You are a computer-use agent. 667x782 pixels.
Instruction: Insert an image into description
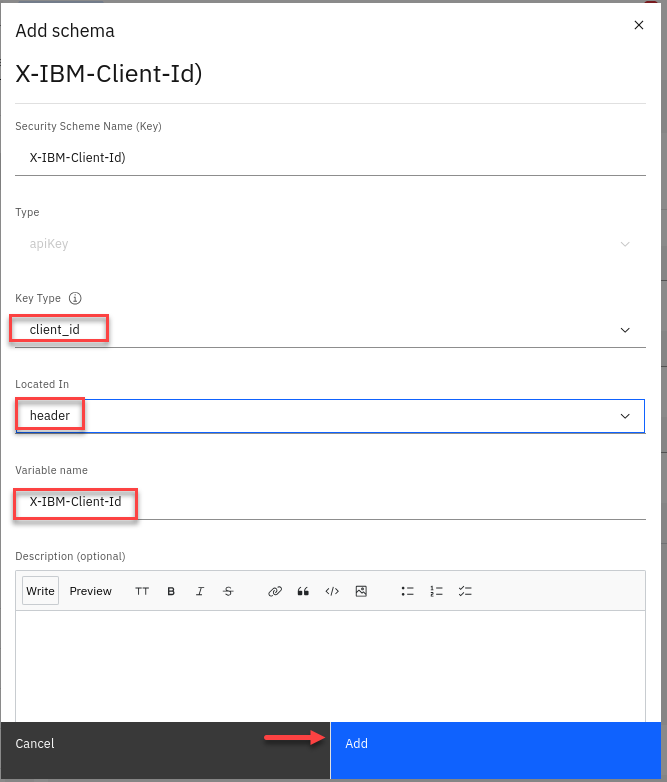pyautogui.click(x=361, y=591)
